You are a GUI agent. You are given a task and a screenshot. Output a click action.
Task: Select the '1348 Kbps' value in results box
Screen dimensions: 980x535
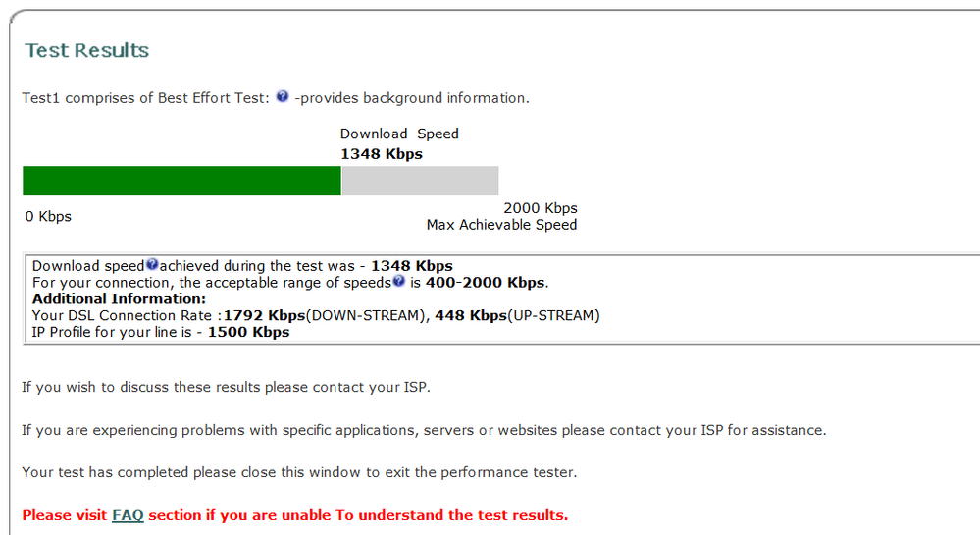pyautogui.click(x=412, y=266)
